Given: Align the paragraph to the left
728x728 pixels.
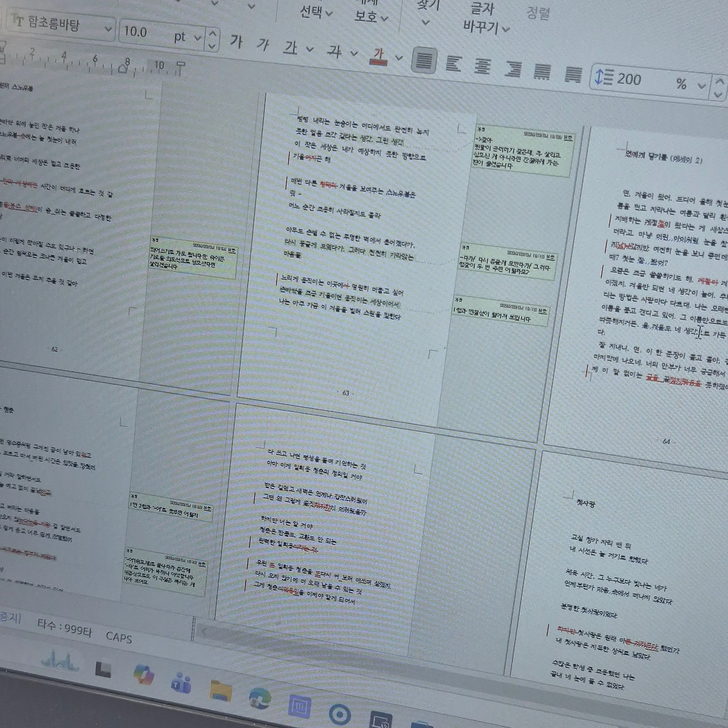Looking at the screenshot, I should (x=453, y=63).
